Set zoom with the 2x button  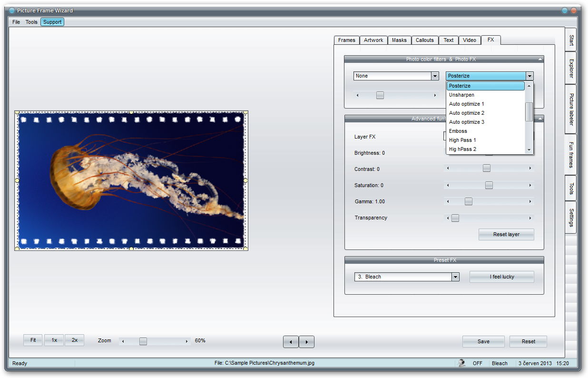click(75, 340)
